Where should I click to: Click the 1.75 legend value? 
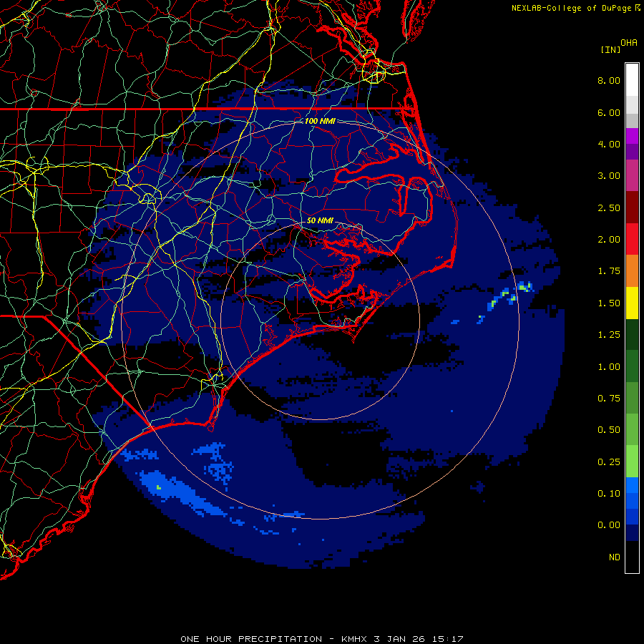609,271
